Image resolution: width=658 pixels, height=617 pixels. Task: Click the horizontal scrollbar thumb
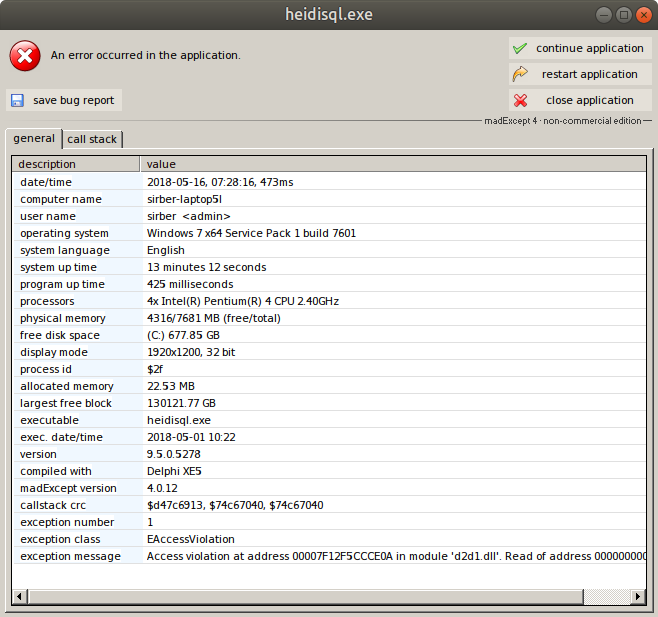[306, 596]
